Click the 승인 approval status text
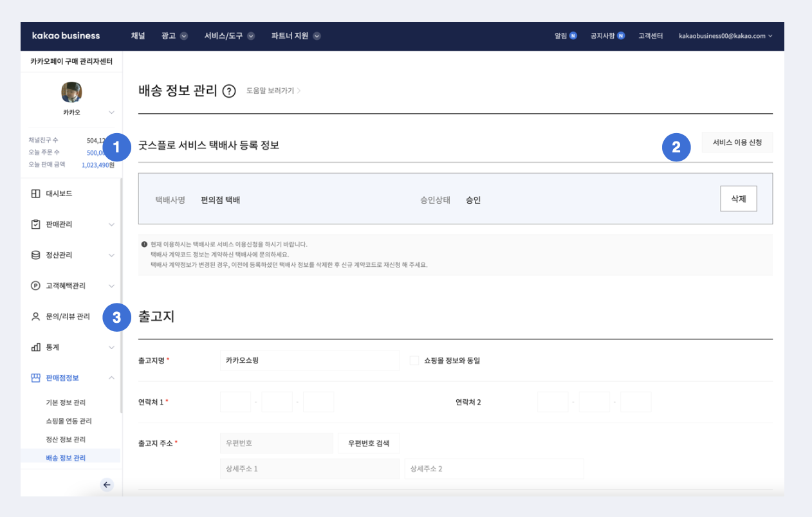The image size is (812, 517). click(474, 200)
